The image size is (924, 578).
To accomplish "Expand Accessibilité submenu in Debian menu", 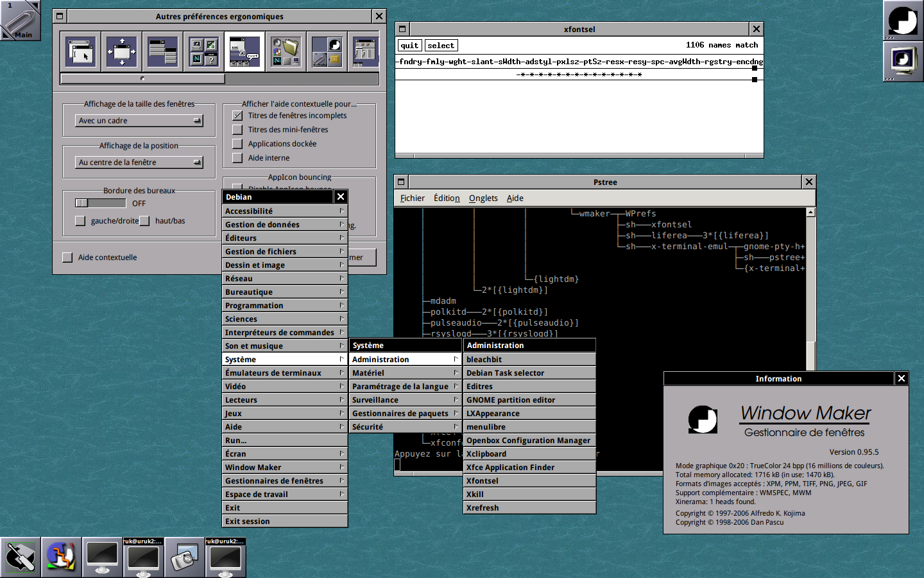I will pyautogui.click(x=285, y=211).
